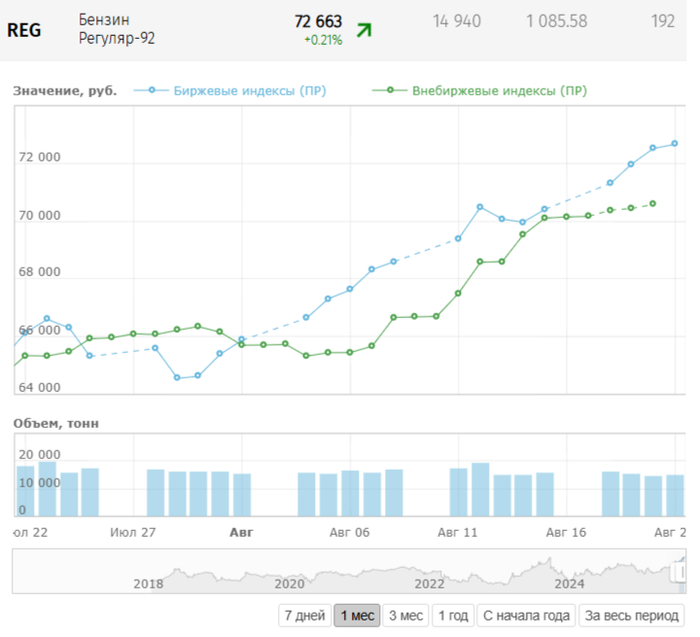Click the last blue data point on the chart

[x=675, y=143]
